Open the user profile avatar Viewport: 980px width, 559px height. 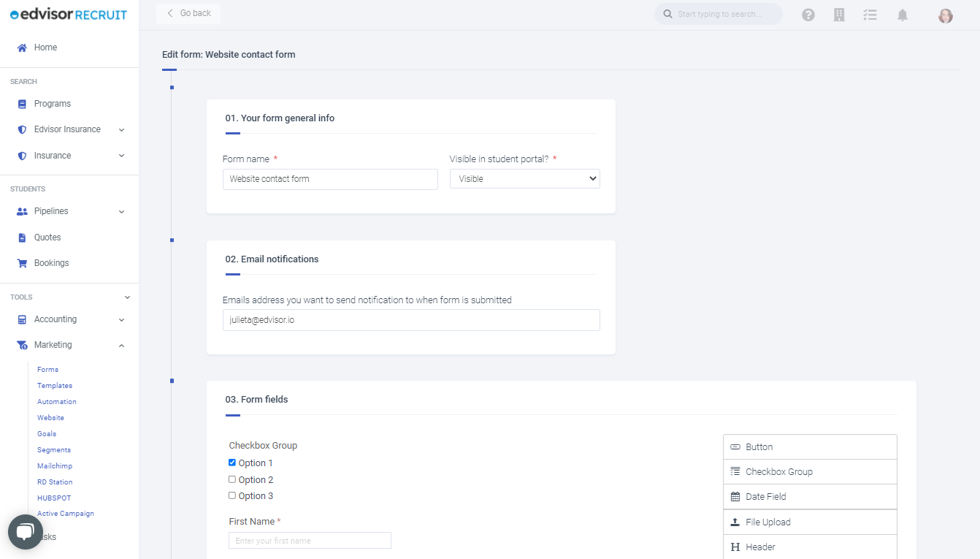946,15
